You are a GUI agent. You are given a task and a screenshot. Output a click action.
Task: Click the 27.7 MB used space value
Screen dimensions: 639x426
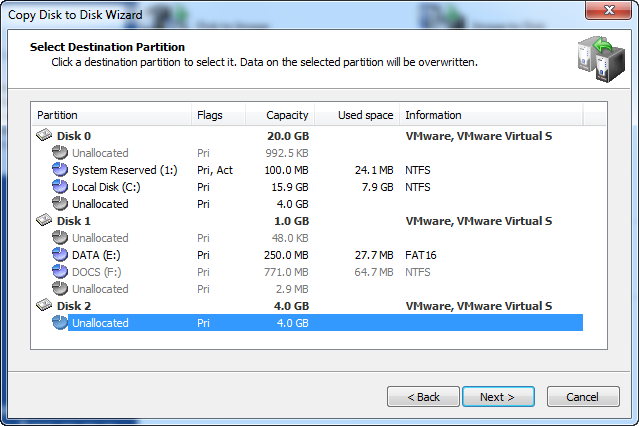(x=374, y=255)
